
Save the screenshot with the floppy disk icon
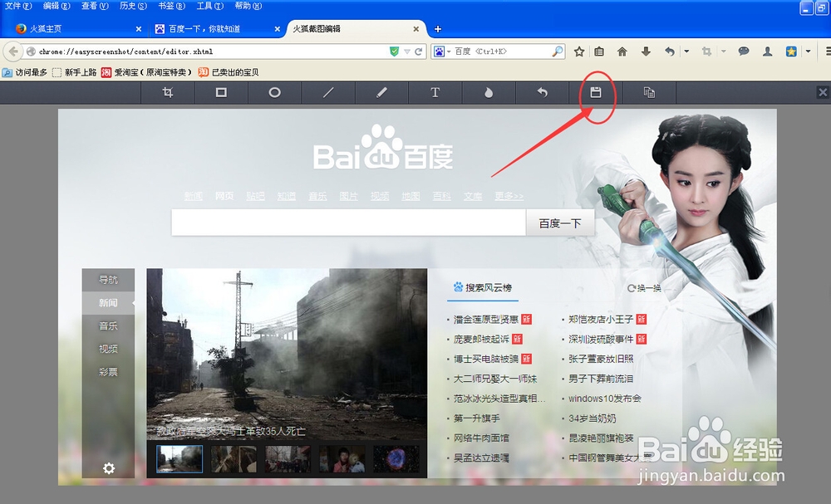pos(596,93)
